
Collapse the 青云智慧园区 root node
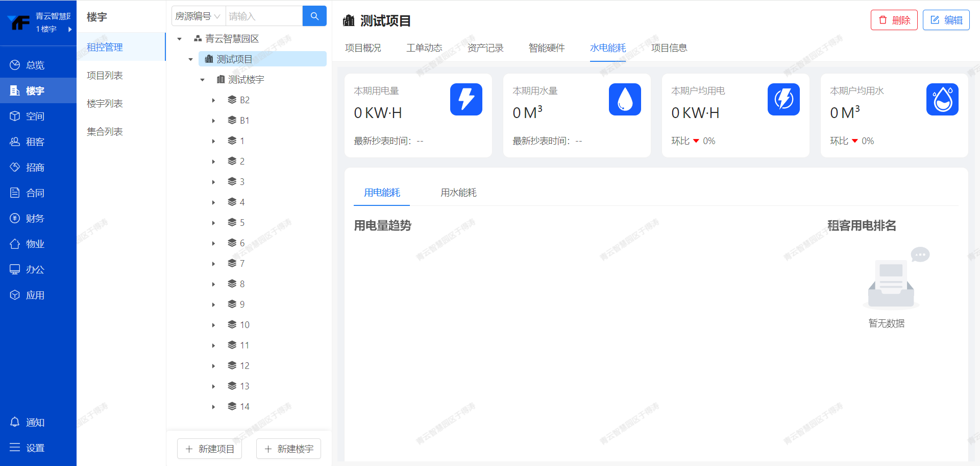[179, 39]
